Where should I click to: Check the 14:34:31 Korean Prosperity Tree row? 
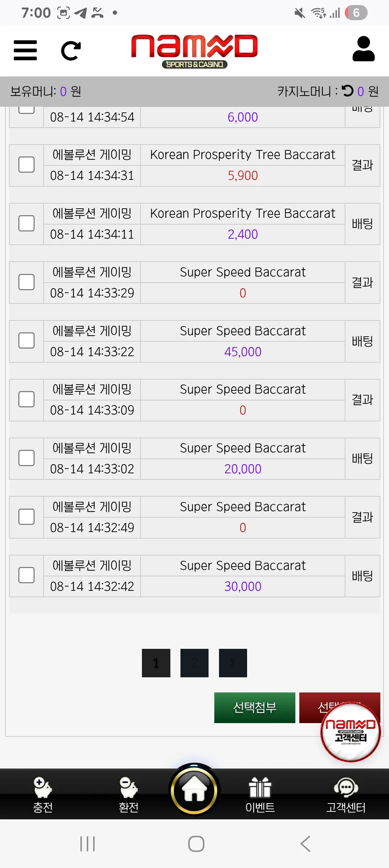26,165
